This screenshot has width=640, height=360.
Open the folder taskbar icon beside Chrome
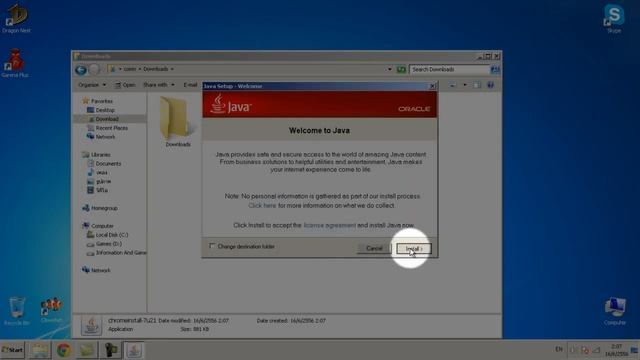[87, 350]
